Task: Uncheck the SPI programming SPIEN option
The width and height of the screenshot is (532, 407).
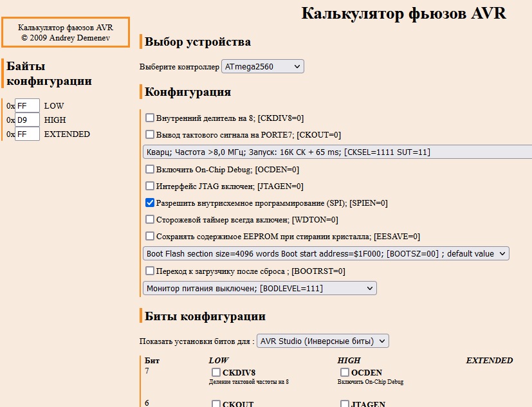Action: pyautogui.click(x=150, y=203)
